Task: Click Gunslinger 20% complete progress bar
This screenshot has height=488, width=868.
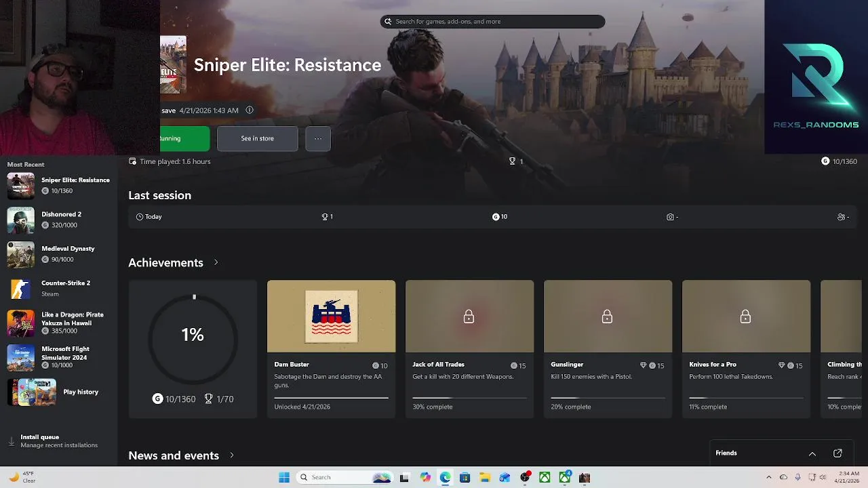Action: coord(608,398)
